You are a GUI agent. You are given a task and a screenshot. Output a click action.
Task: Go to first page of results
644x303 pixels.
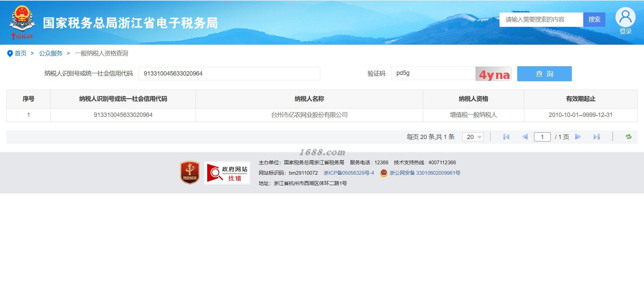506,137
